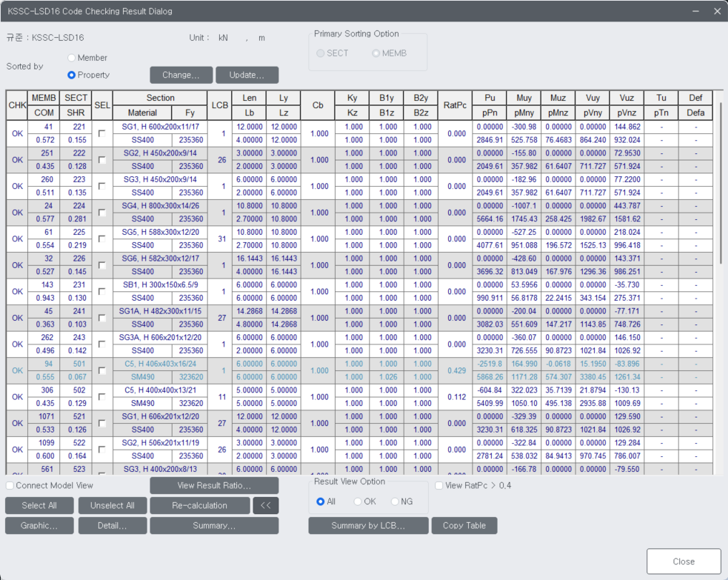Select the OK result view option
The width and height of the screenshot is (728, 580).
(x=358, y=501)
